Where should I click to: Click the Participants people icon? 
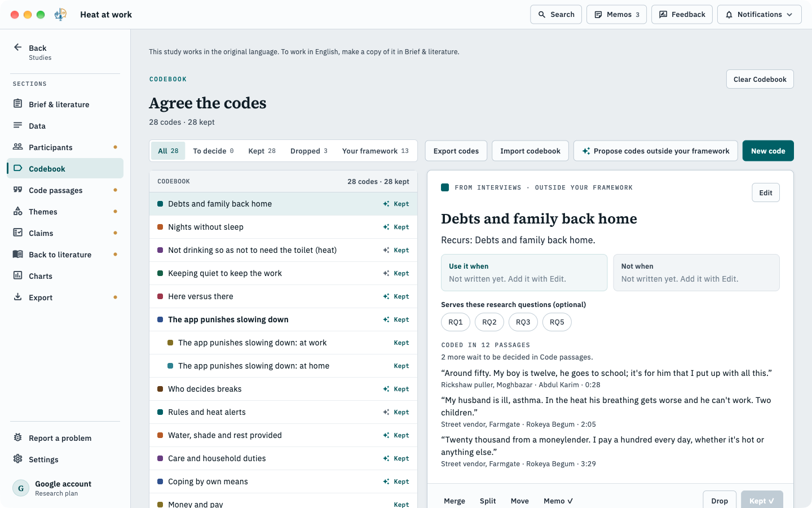(x=18, y=147)
